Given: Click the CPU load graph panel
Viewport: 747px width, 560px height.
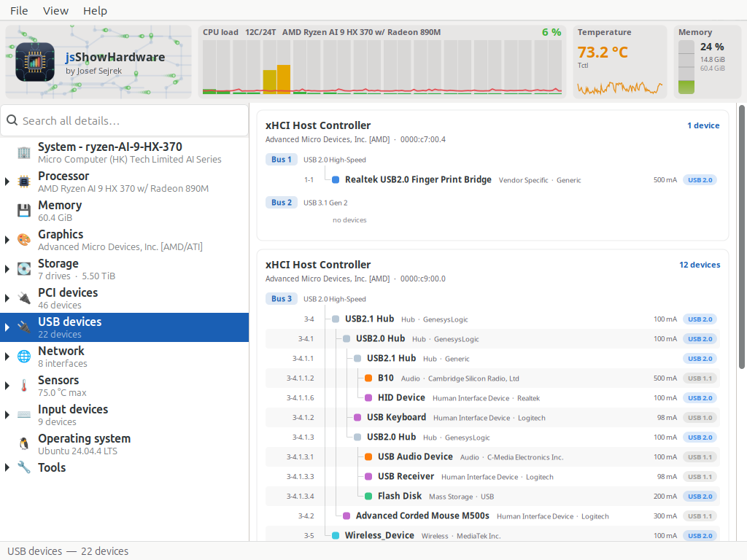Looking at the screenshot, I should [382, 62].
